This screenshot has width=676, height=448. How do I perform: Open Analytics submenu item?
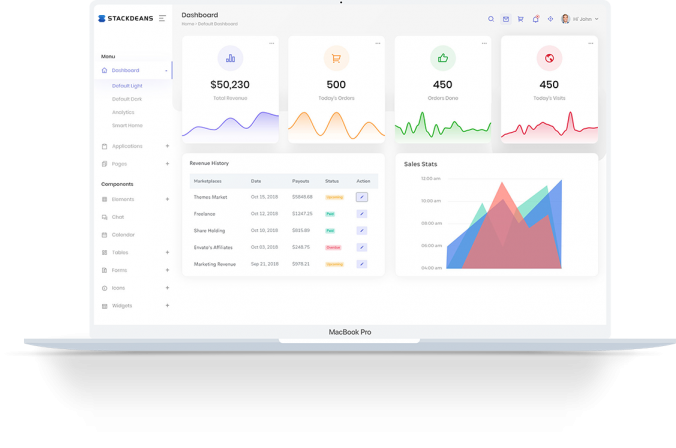(123, 112)
